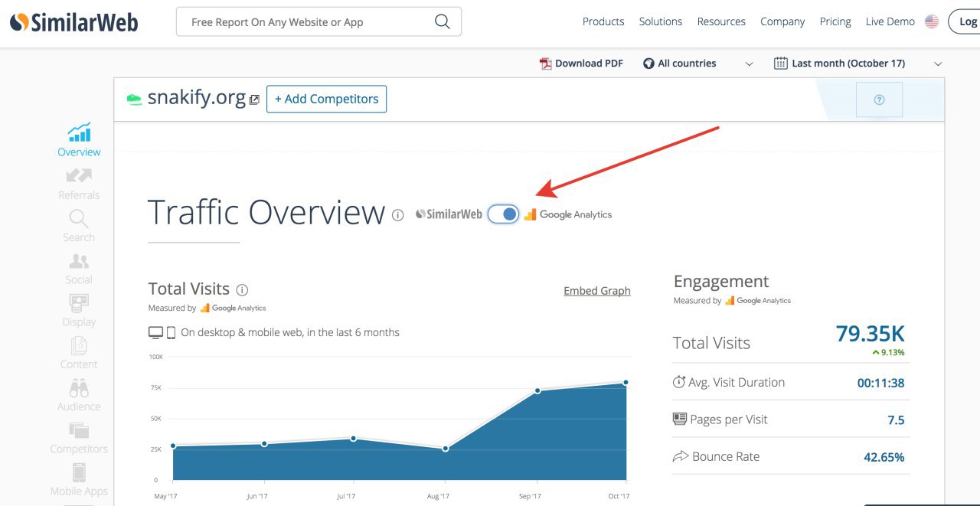Open Referrals section in sidebar
This screenshot has height=506, width=980.
tap(79, 184)
